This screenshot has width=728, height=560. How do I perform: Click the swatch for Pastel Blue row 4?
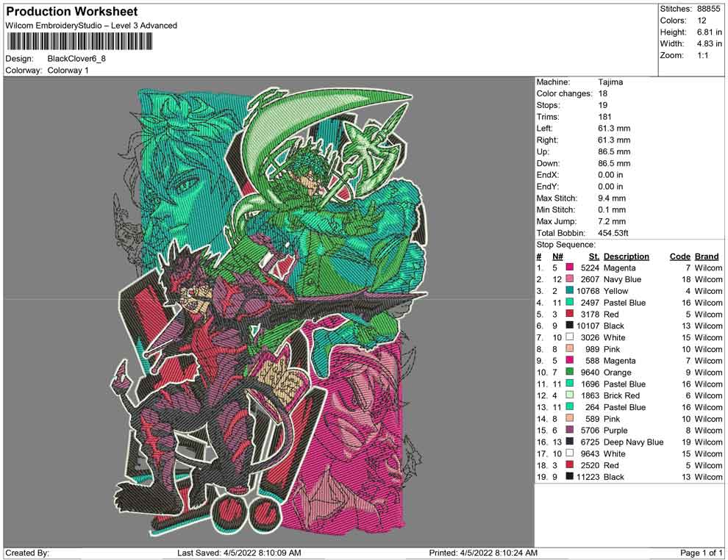tap(570, 303)
